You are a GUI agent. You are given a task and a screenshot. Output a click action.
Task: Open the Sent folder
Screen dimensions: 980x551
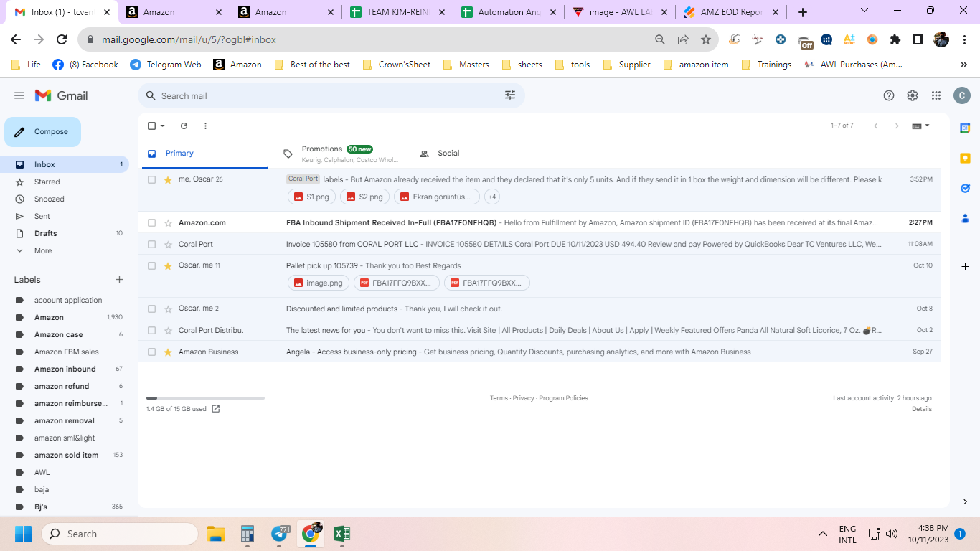point(65,216)
